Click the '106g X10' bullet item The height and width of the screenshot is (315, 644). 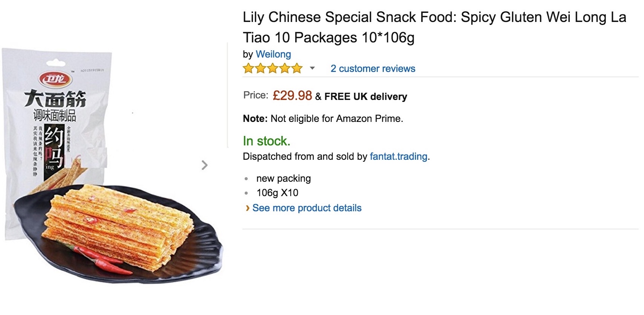tap(277, 193)
